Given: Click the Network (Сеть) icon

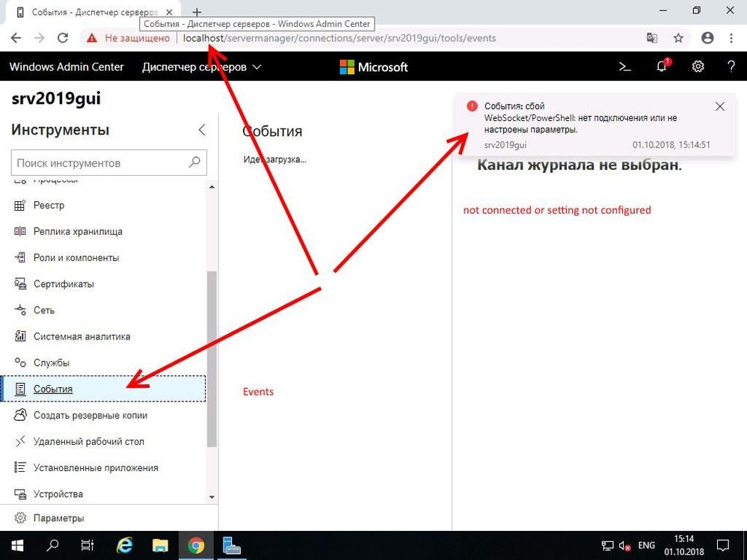Looking at the screenshot, I should pyautogui.click(x=20, y=310).
